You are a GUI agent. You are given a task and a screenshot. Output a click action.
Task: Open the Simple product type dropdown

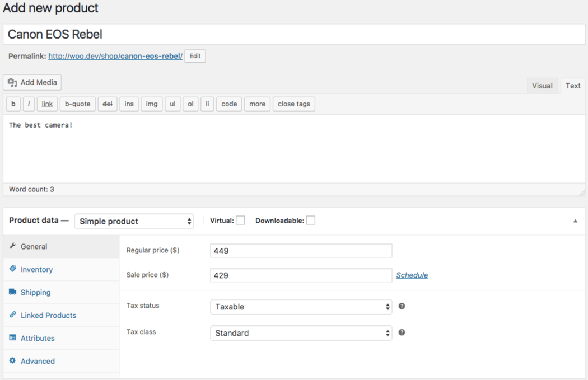coord(134,221)
